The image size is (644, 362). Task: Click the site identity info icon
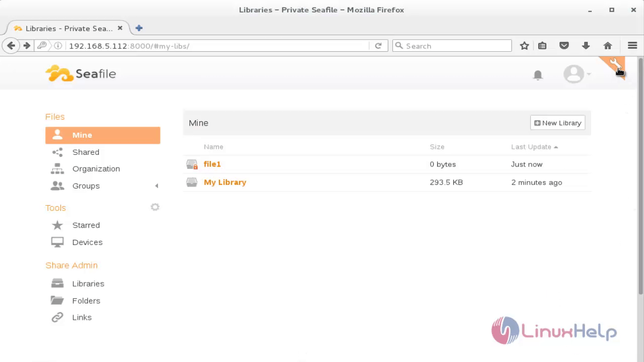[x=58, y=46]
